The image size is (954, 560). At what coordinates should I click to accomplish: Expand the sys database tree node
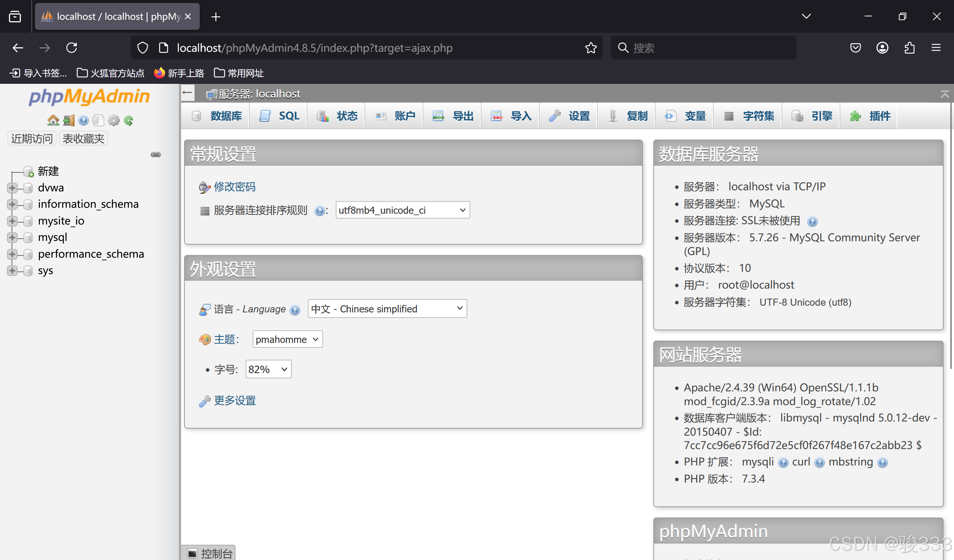(12, 271)
